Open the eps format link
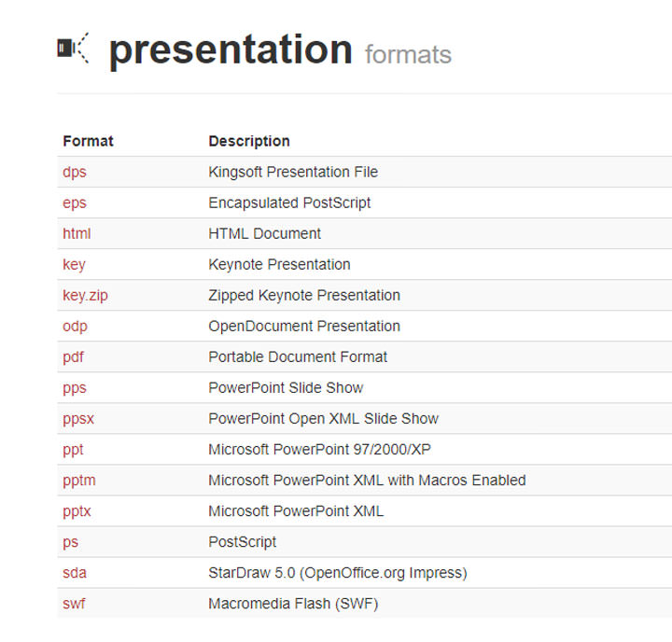The image size is (672, 642). [75, 202]
